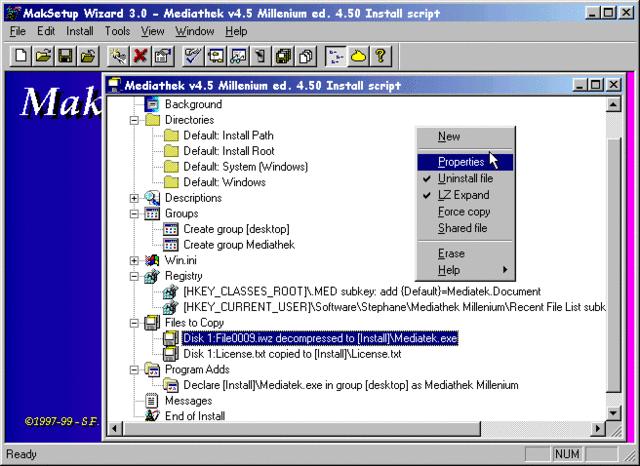This screenshot has width=640, height=466.
Task: Click the Groups calendar-style icon
Action: pyautogui.click(x=152, y=214)
